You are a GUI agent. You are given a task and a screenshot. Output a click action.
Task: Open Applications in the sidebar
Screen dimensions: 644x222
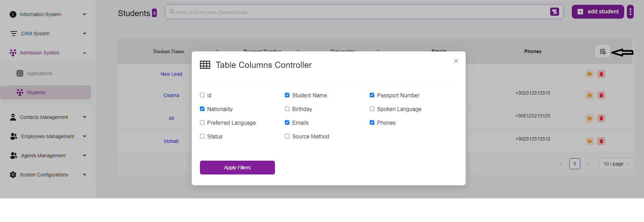[x=39, y=73]
